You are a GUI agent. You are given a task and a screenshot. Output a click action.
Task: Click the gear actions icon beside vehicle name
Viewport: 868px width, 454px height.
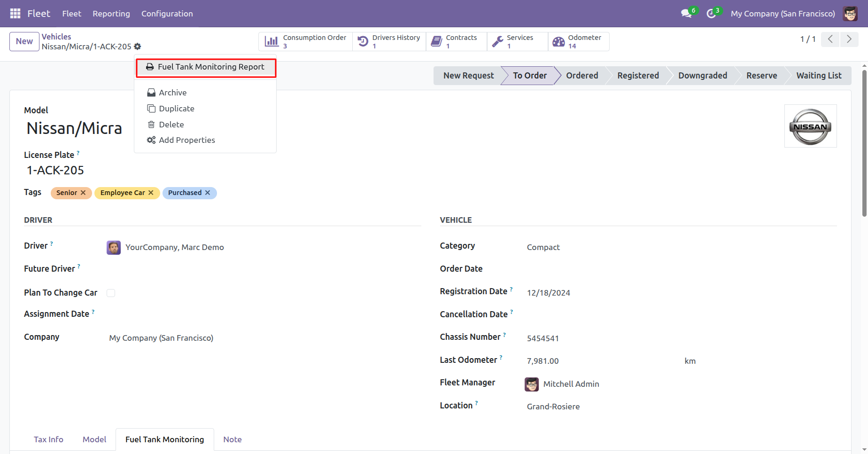pyautogui.click(x=138, y=47)
